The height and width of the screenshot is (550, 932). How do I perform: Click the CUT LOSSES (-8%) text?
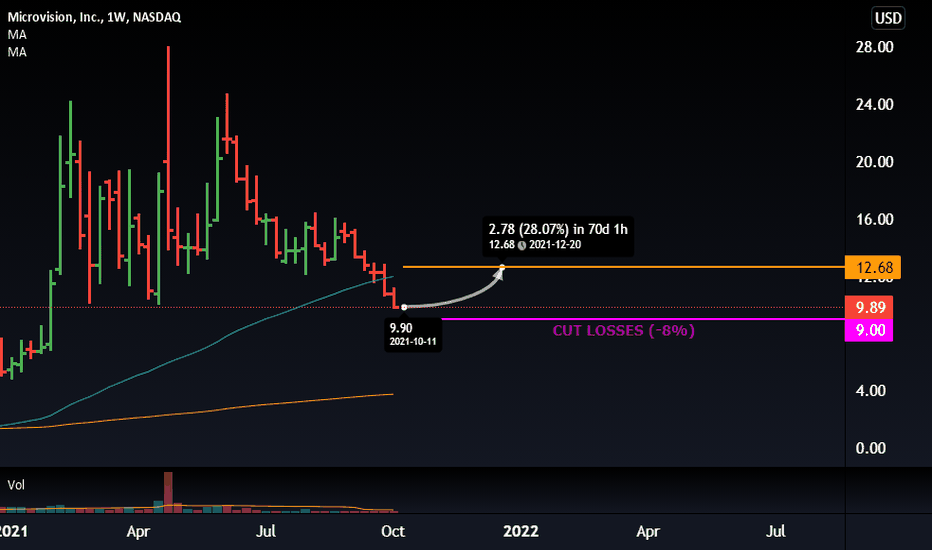[624, 331]
